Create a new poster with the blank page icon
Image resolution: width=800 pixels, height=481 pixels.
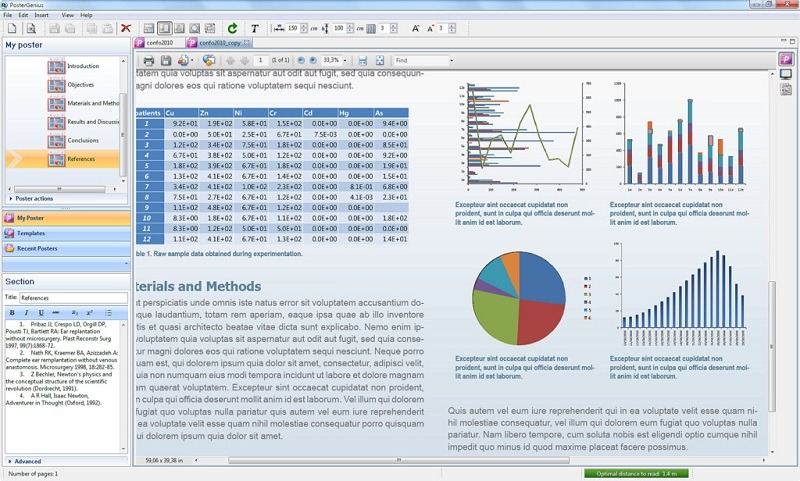click(12, 29)
